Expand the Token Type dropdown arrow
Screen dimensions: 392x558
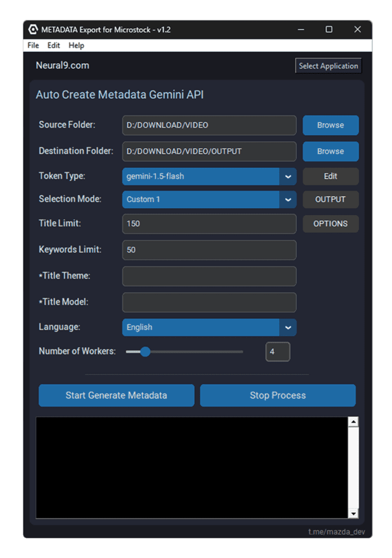click(288, 177)
